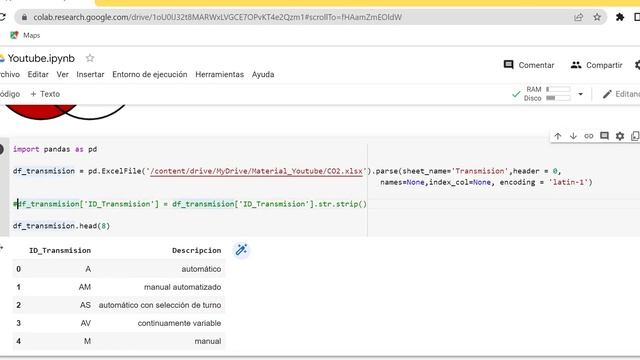Click the 'import pandas as pd' line
This screenshot has height=360, width=640.
coord(55,149)
